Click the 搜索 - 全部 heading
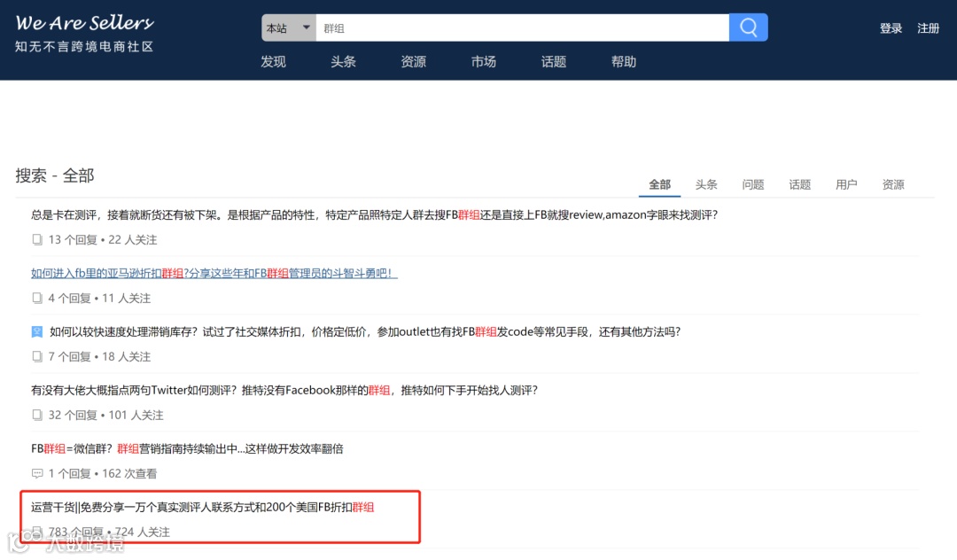This screenshot has width=957, height=560. click(x=55, y=175)
